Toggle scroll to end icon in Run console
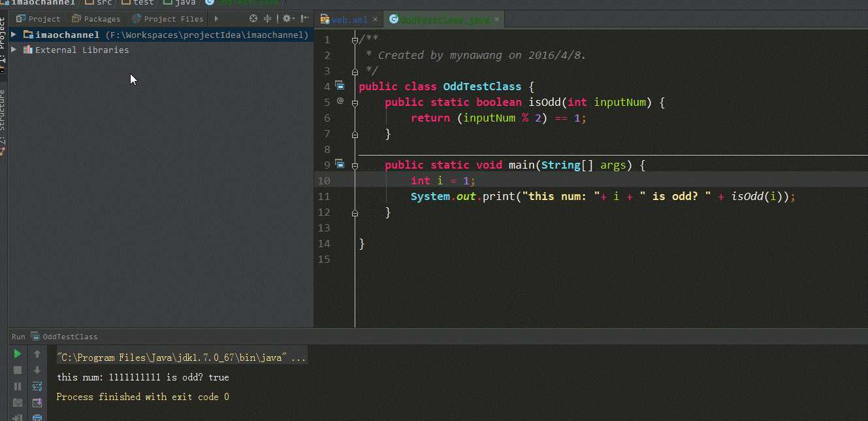Image resolution: width=868 pixels, height=421 pixels. pos(37,403)
